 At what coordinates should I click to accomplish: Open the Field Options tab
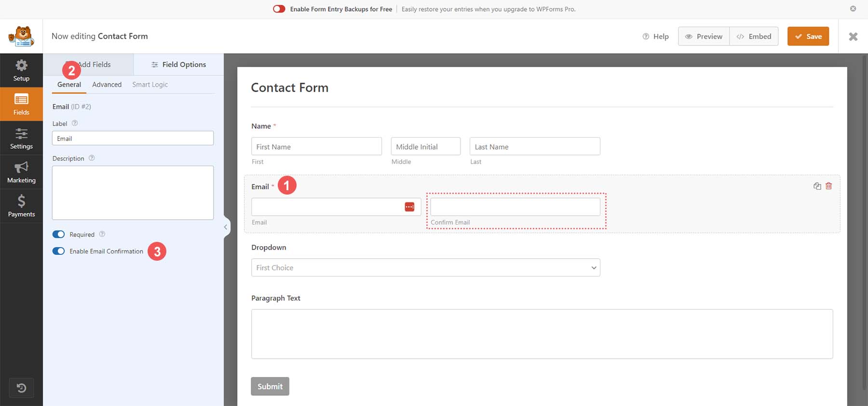pyautogui.click(x=178, y=64)
